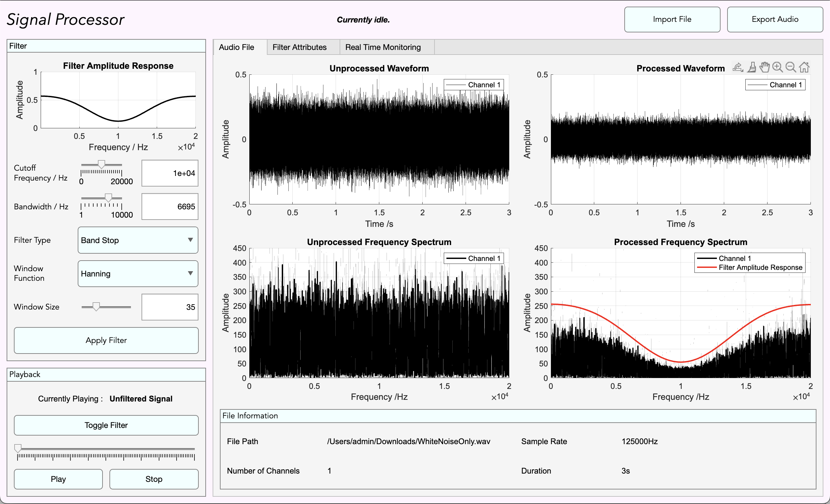
Task: Export the processed audio
Action: pos(775,19)
